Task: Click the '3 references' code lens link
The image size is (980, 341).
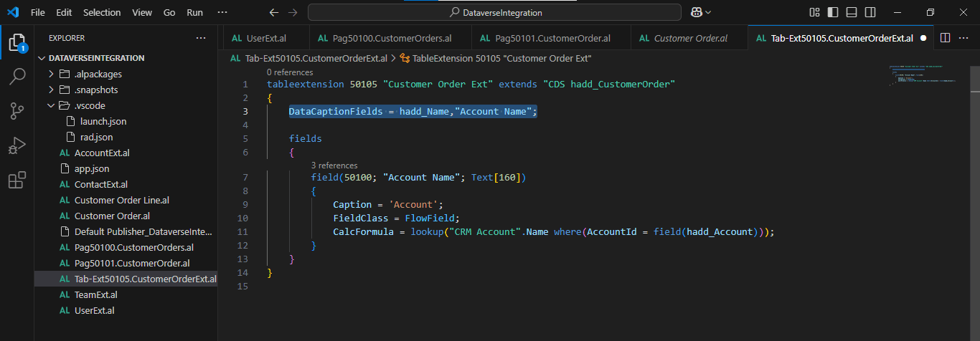Action: (334, 165)
